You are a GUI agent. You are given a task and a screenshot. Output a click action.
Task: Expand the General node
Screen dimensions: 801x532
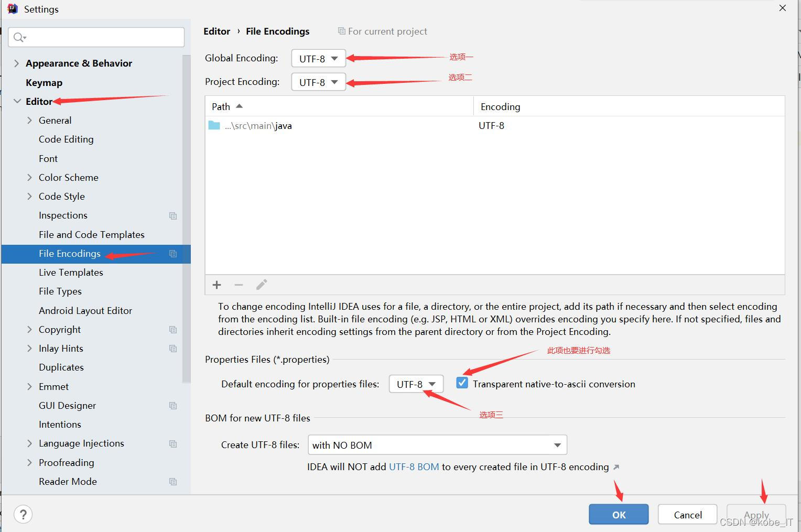click(x=29, y=120)
